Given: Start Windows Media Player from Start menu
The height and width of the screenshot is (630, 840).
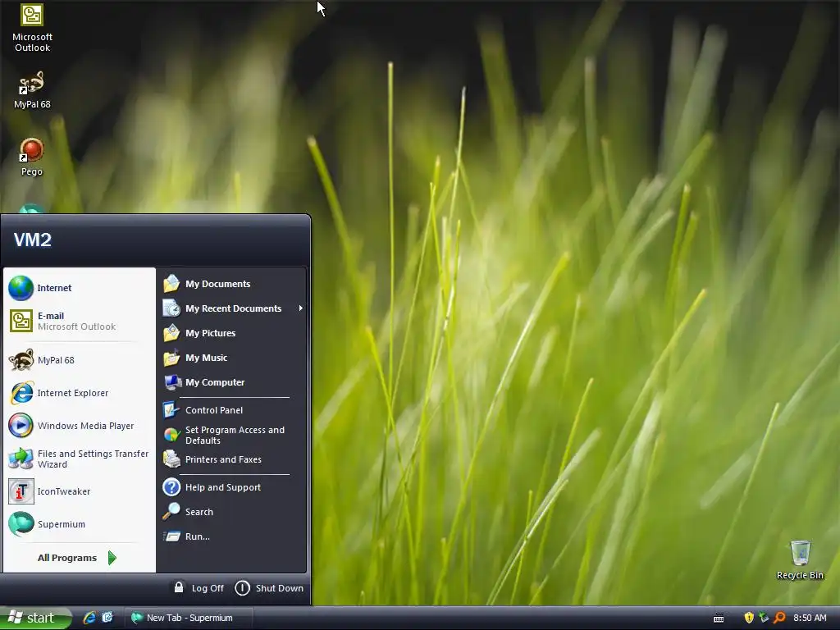Looking at the screenshot, I should [80, 426].
